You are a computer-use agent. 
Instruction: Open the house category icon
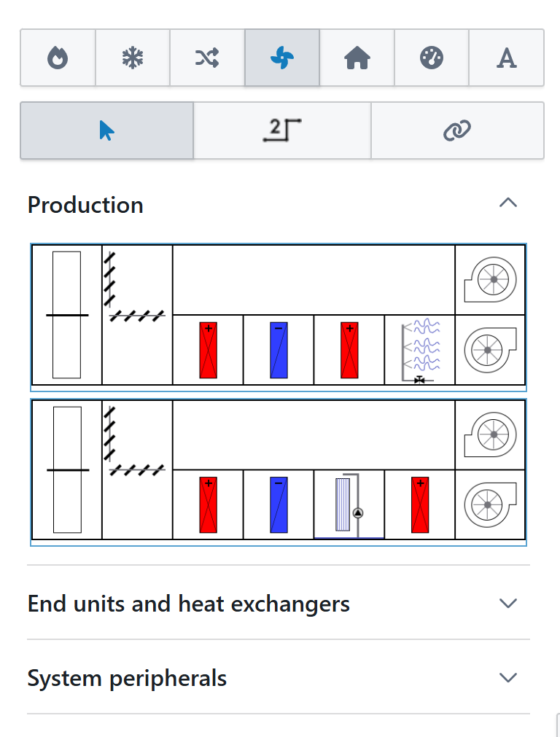(x=357, y=58)
